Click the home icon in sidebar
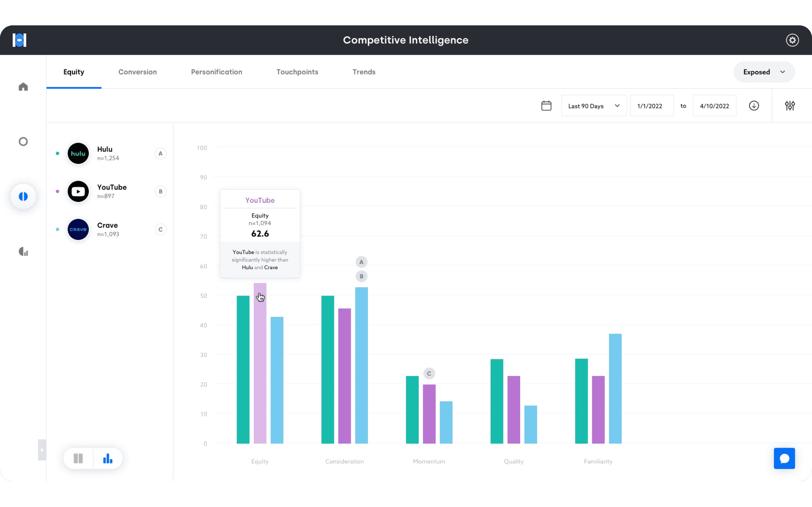The width and height of the screenshot is (812, 507). 23,87
